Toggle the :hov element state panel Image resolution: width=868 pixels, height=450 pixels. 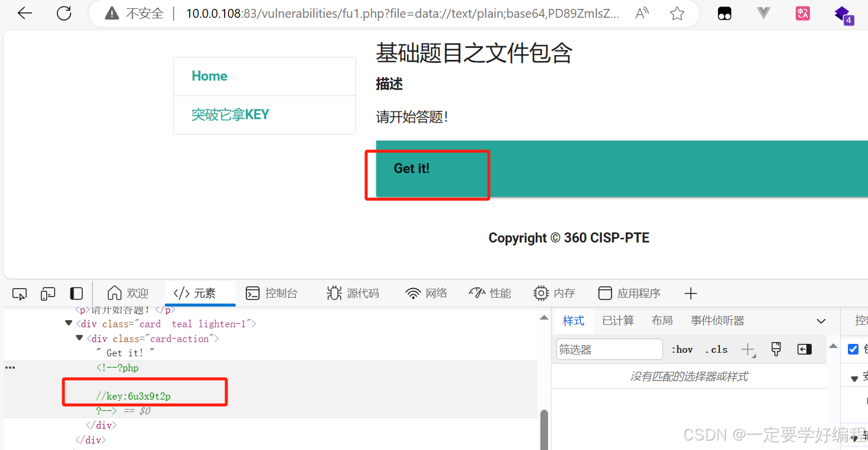(682, 349)
